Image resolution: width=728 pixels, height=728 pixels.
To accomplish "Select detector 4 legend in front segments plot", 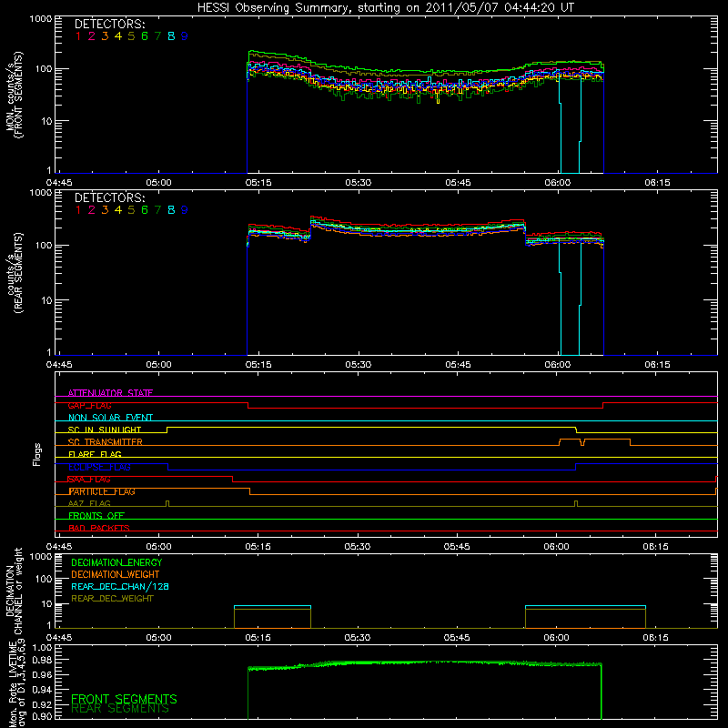I will (118, 36).
